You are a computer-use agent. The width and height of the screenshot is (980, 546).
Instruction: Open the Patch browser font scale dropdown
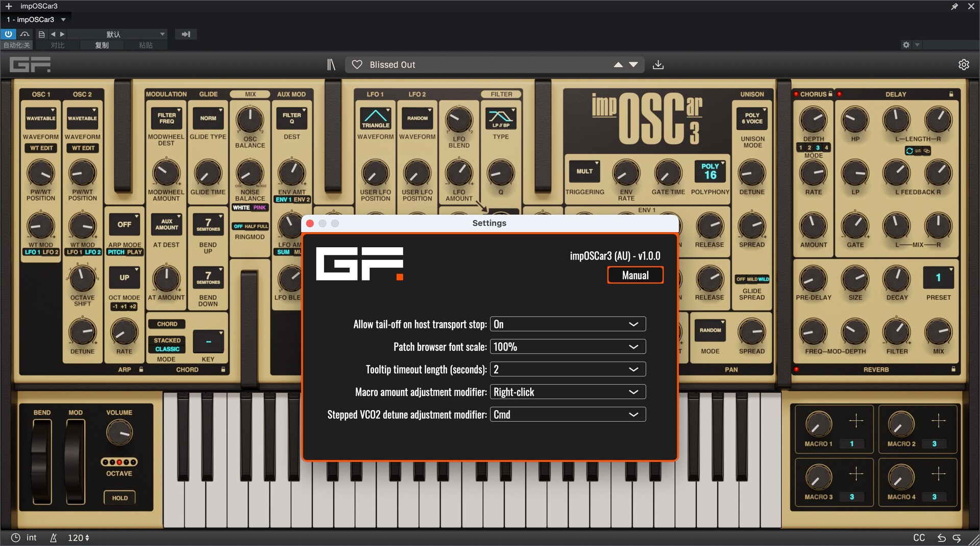coord(568,347)
